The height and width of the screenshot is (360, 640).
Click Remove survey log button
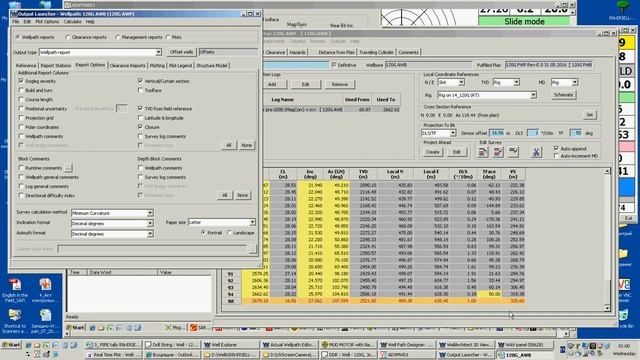(x=340, y=84)
